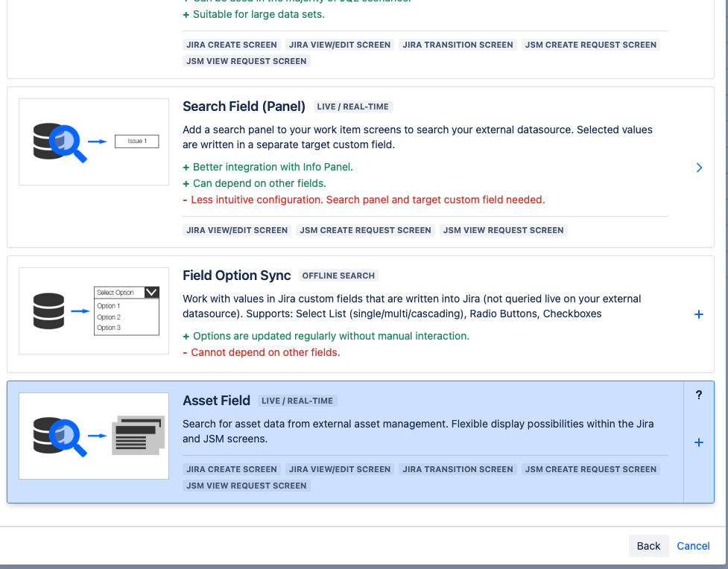Screen dimensions: 728x569
Task: Open Search Field (Panel) via chevron arrow
Action: (699, 168)
